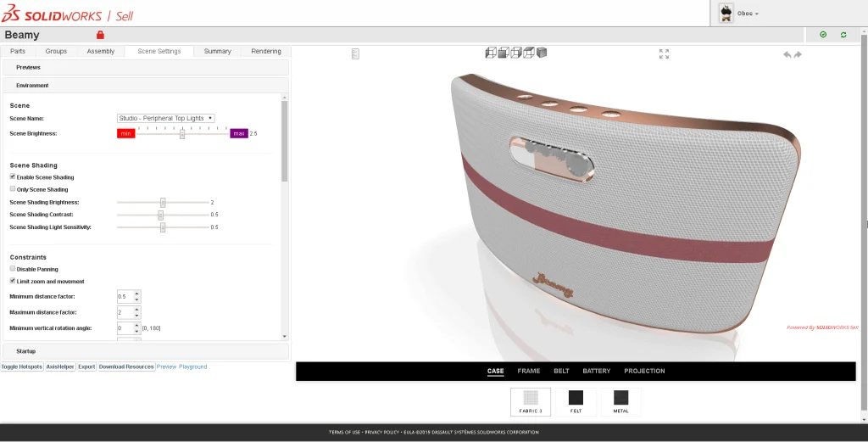Image resolution: width=868 pixels, height=442 pixels.
Task: Select the Scene Settings tab
Action: (x=159, y=51)
